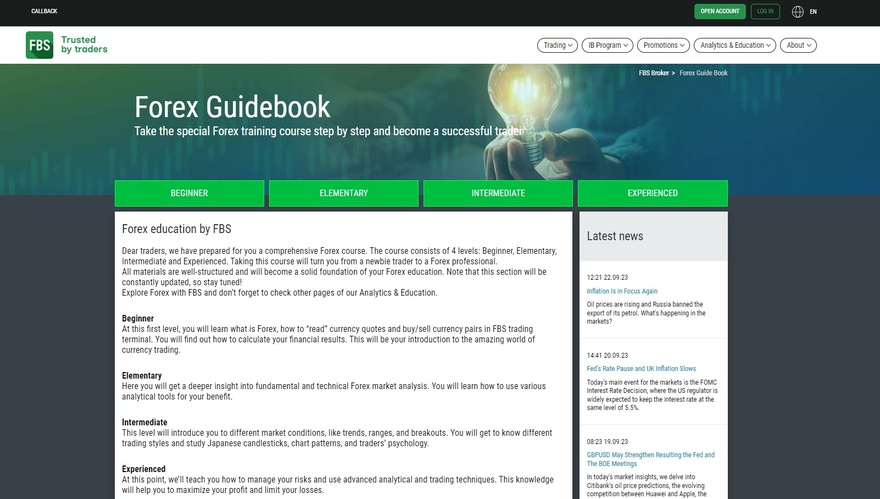Open the Promotions dropdown

pos(663,45)
